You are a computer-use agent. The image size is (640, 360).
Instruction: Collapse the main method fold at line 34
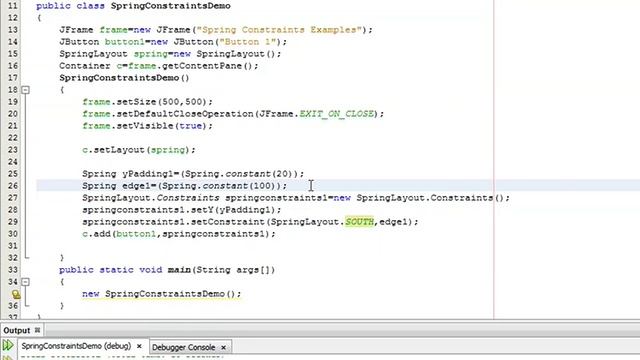point(25,282)
